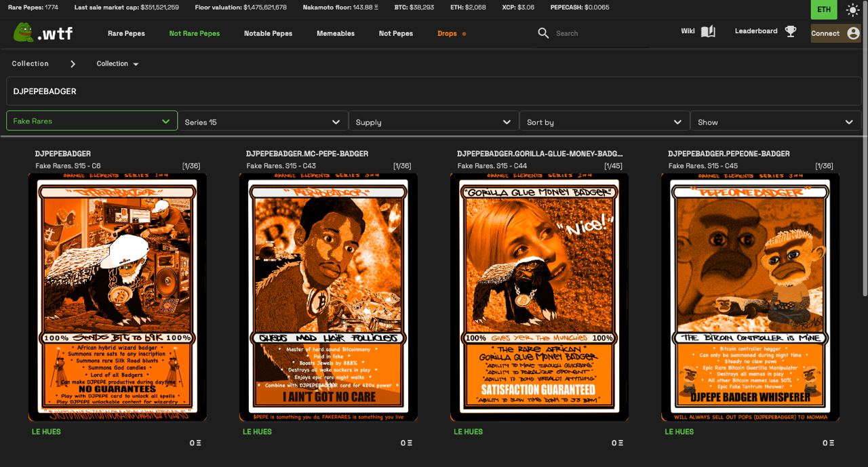
Task: Toggle light mode sun icon
Action: (x=853, y=9)
